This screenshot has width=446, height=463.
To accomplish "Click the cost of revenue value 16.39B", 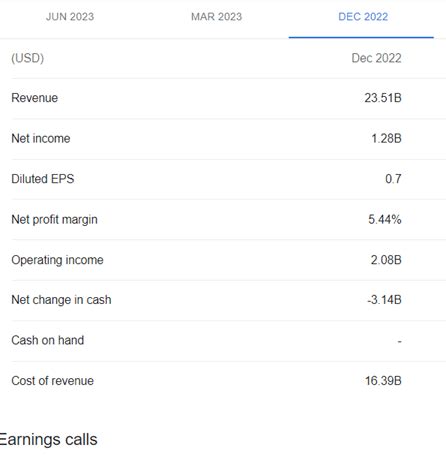I will click(383, 381).
